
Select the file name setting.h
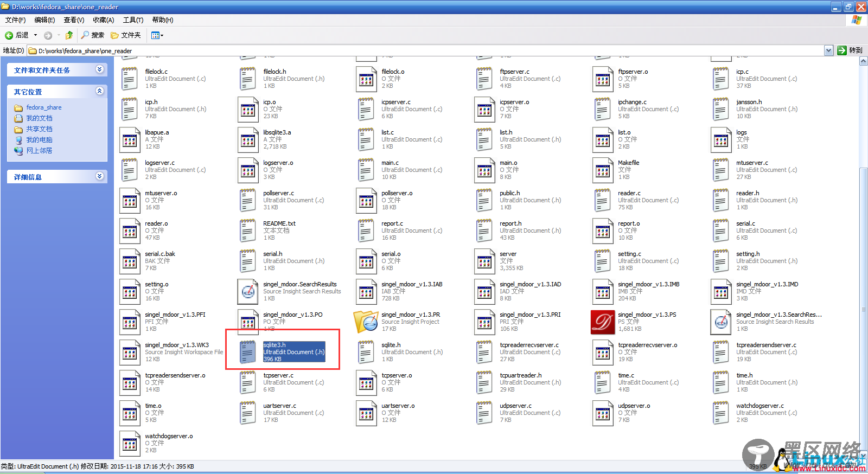pyautogui.click(x=748, y=254)
